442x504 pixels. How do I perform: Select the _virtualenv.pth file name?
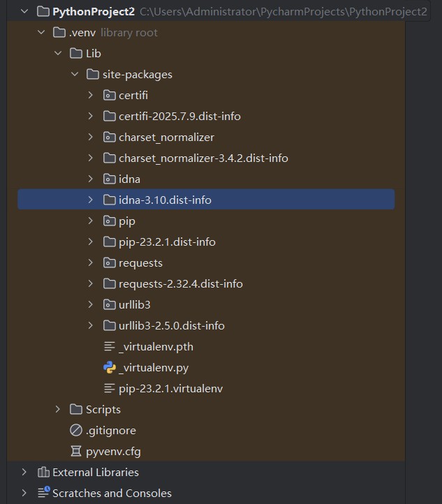pos(156,347)
